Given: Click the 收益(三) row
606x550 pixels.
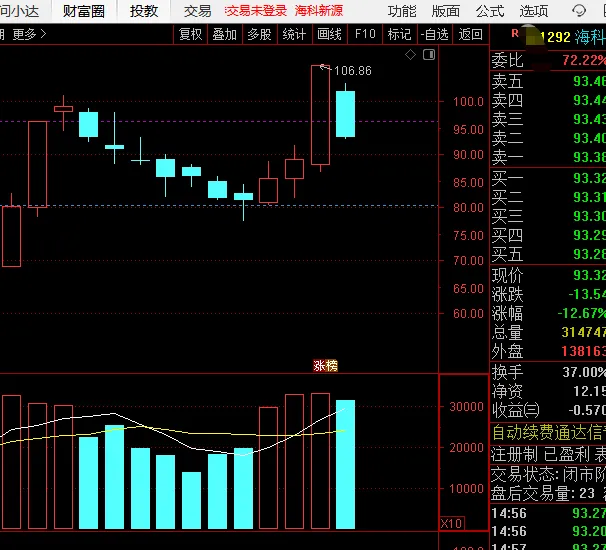Looking at the screenshot, I should click(x=548, y=410).
